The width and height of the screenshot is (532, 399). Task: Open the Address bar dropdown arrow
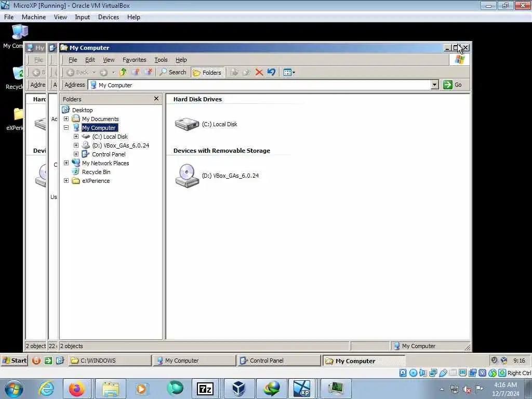pos(435,85)
